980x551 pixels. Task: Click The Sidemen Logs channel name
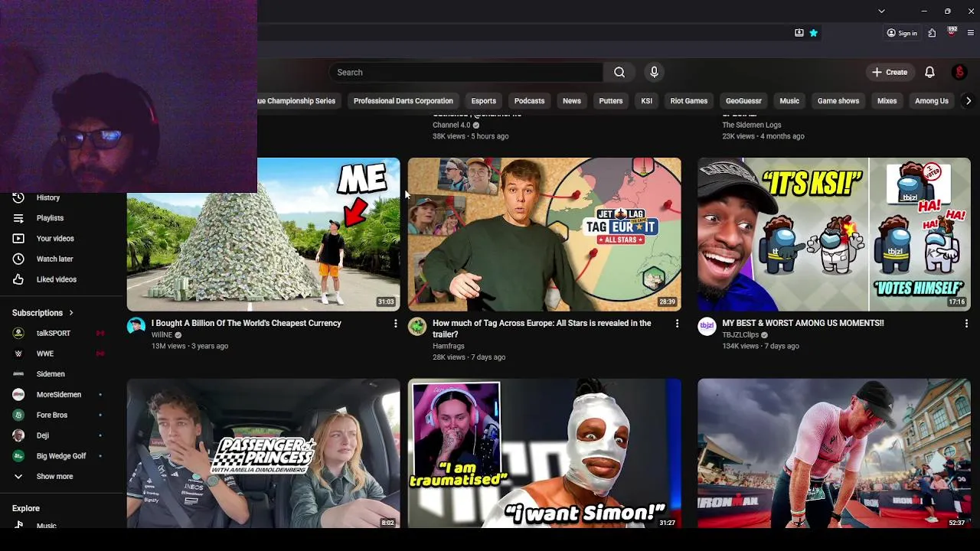pyautogui.click(x=752, y=125)
